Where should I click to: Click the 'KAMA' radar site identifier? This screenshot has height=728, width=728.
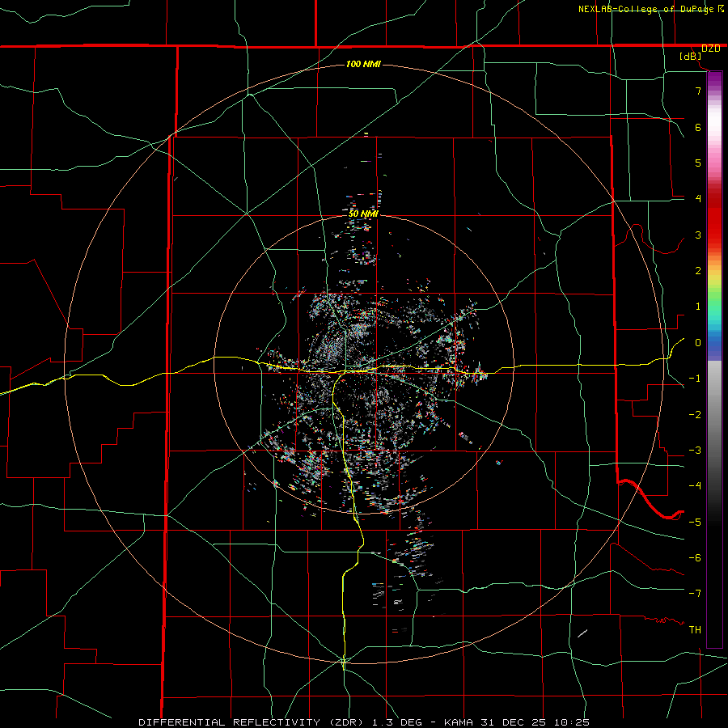click(459, 722)
